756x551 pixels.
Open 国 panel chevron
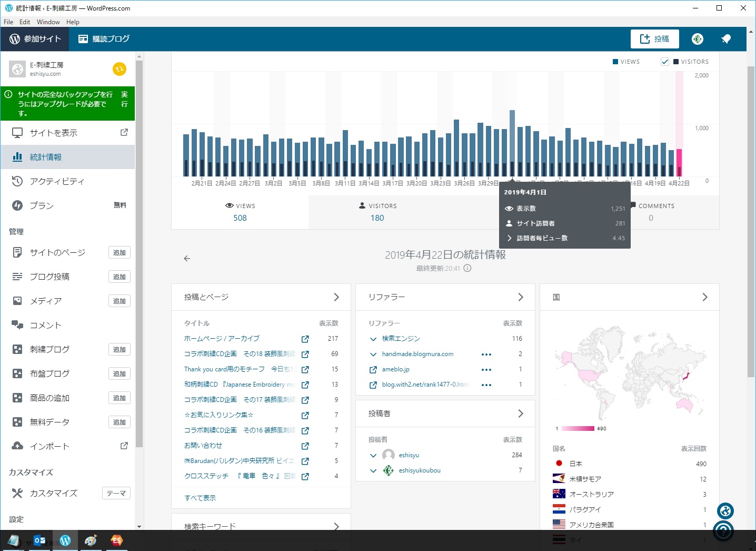tap(705, 297)
